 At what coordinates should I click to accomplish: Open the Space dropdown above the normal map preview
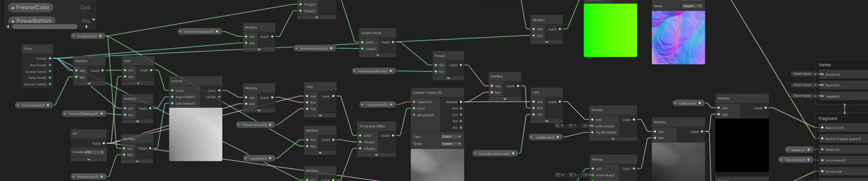[x=692, y=6]
